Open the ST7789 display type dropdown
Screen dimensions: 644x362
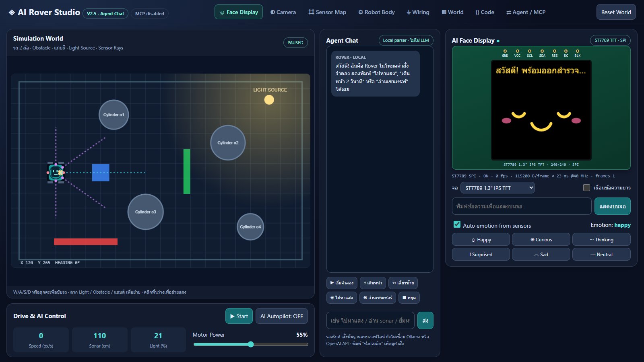click(497, 188)
